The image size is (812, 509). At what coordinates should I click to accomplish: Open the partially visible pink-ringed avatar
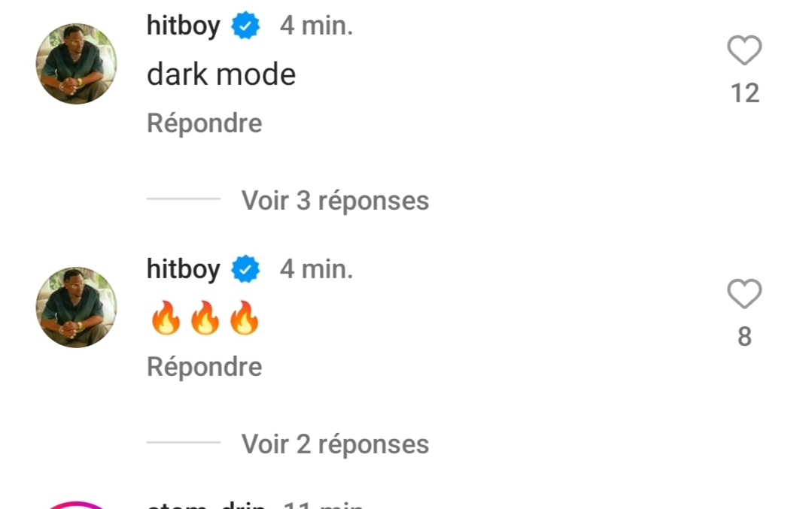[76, 504]
